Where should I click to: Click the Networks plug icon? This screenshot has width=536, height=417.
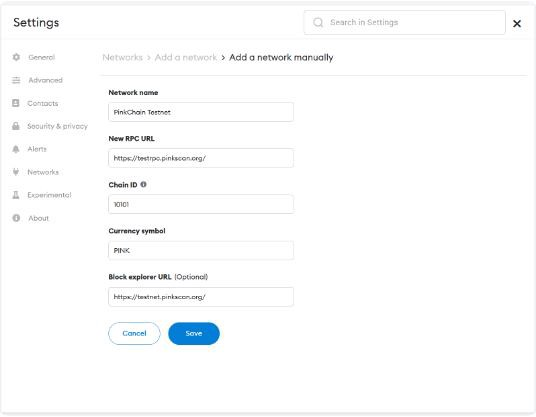[x=16, y=172]
